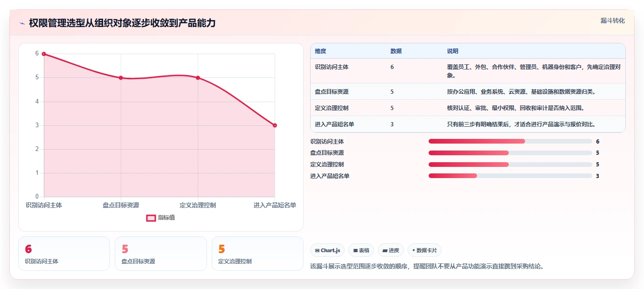The width and height of the screenshot is (644, 289).
Task: Click the 说明 column header
Action: (x=453, y=51)
